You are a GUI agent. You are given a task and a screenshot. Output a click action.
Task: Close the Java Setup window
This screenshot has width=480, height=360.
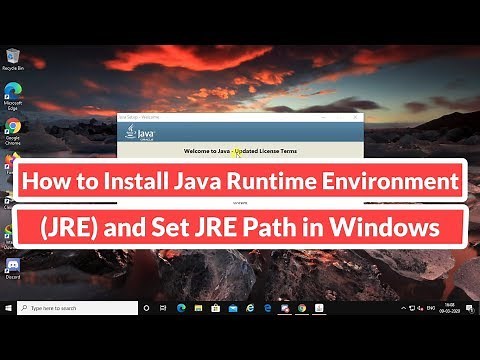355,117
